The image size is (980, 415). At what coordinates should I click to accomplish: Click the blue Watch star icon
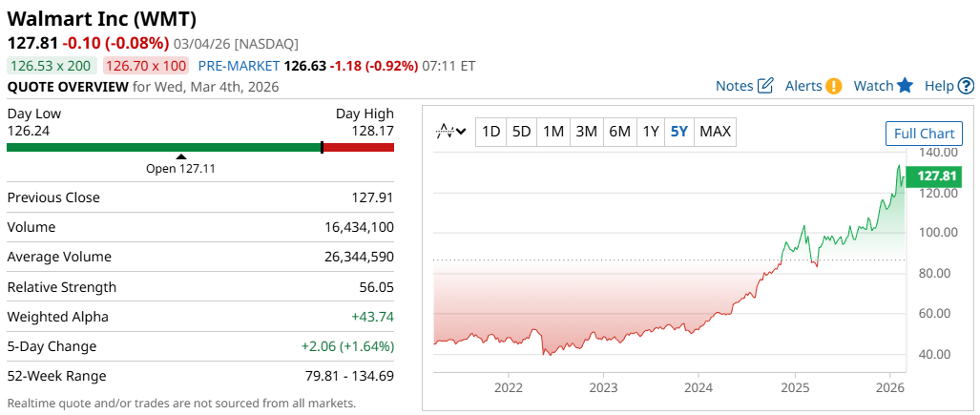coord(906,86)
